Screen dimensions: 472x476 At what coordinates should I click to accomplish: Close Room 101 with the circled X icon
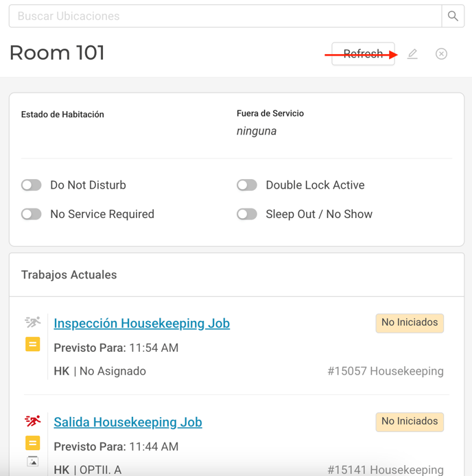coord(441,53)
